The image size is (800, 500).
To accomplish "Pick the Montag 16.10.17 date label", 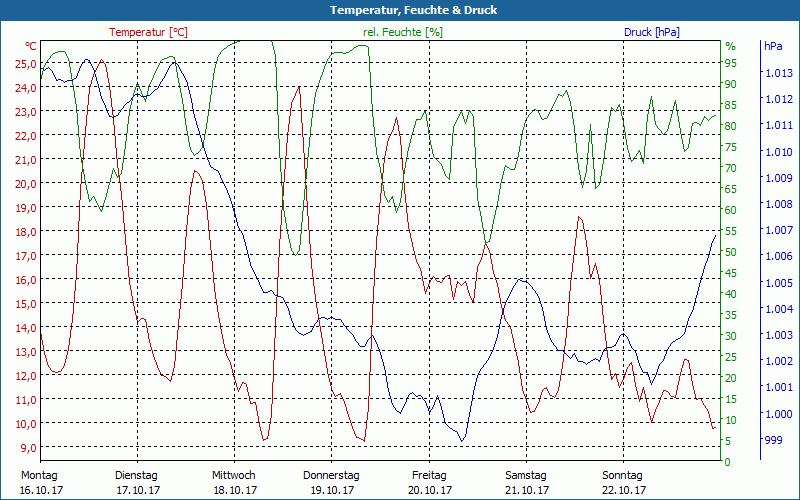I will tap(40, 482).
